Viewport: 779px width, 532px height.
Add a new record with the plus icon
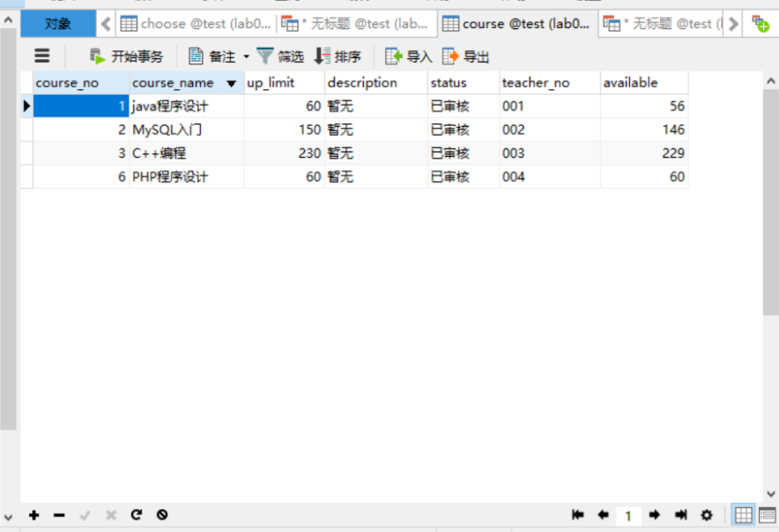coord(33,515)
